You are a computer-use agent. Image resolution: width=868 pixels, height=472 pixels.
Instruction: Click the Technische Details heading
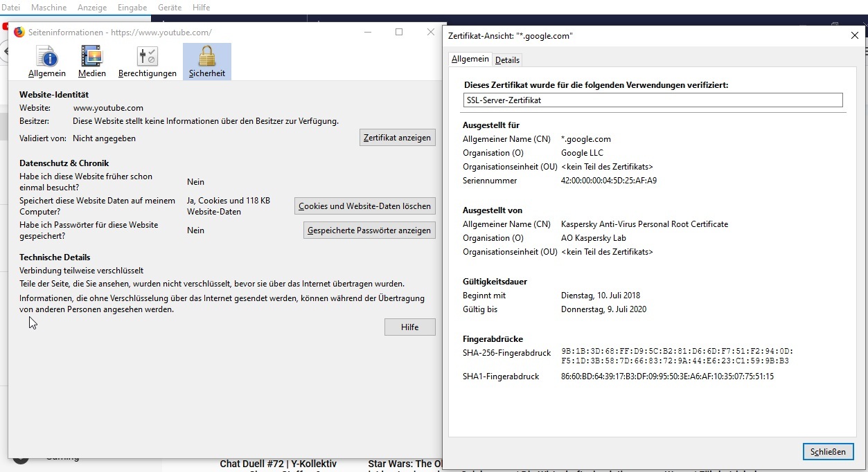[55, 257]
